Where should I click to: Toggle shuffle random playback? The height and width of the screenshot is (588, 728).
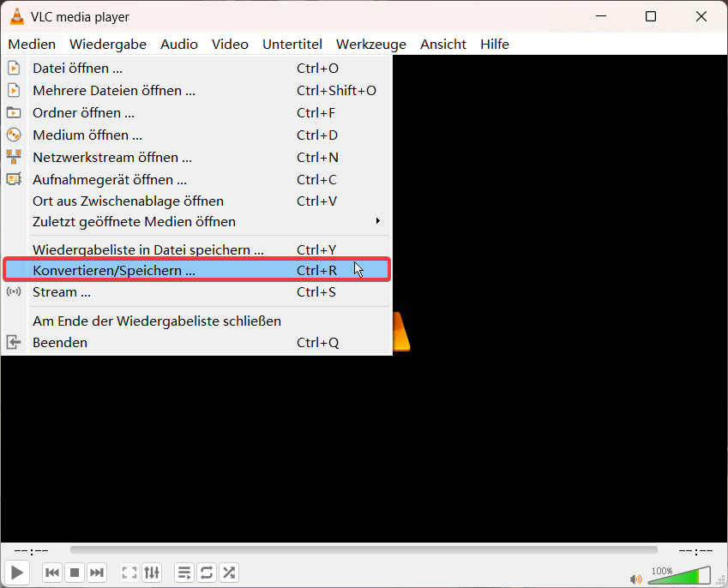229,573
